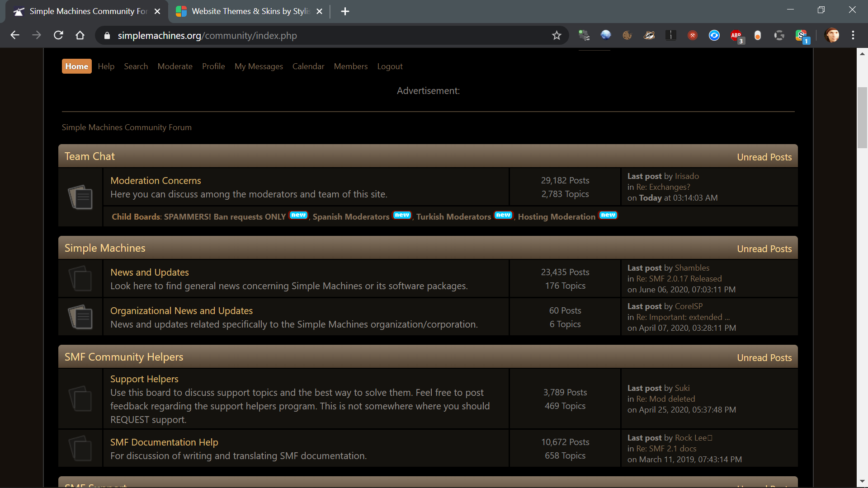Open the Stylish extension icon
The width and height of the screenshot is (868, 488).
tap(802, 35)
